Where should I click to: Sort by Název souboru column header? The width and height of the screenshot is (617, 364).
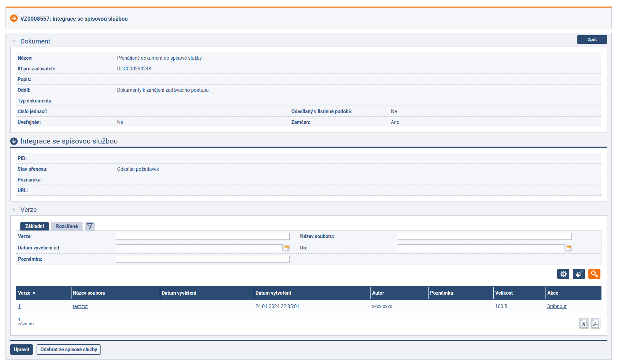pyautogui.click(x=89, y=293)
